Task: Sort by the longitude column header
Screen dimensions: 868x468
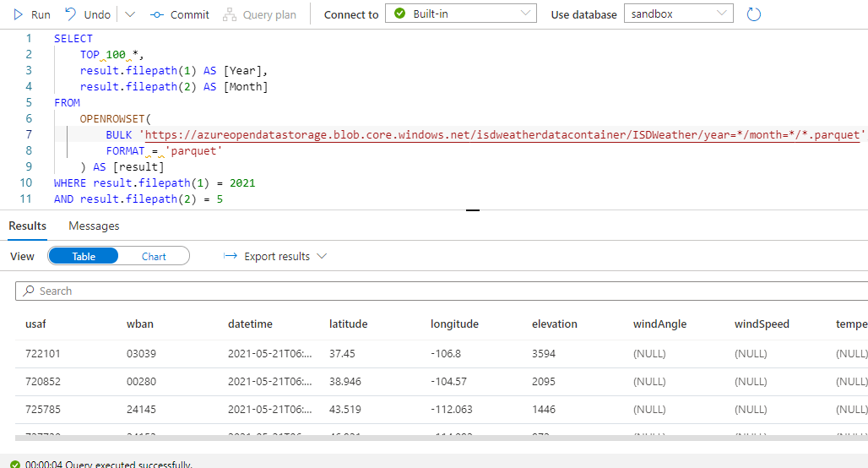Action: pos(454,324)
